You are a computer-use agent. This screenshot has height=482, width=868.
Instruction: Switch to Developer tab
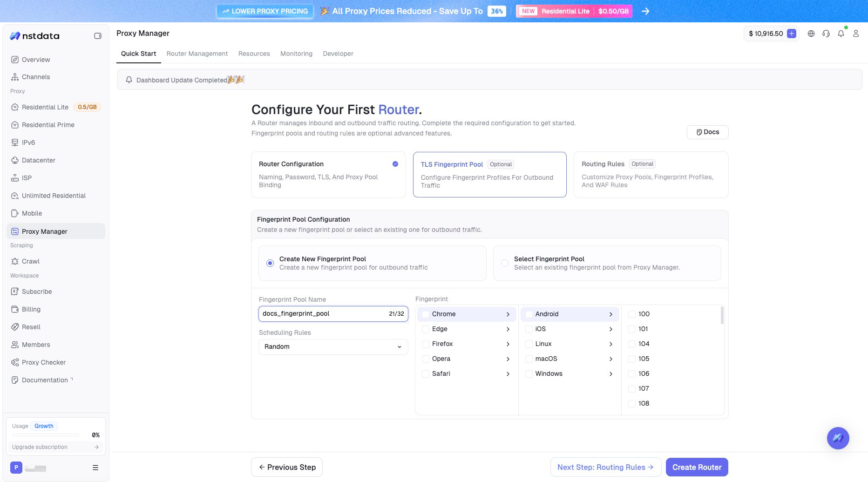338,54
